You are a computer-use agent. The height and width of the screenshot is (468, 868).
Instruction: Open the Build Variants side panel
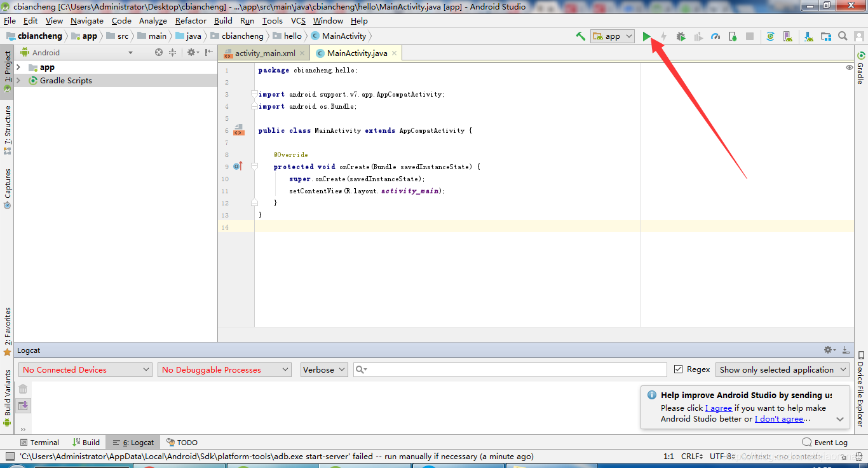pos(8,397)
